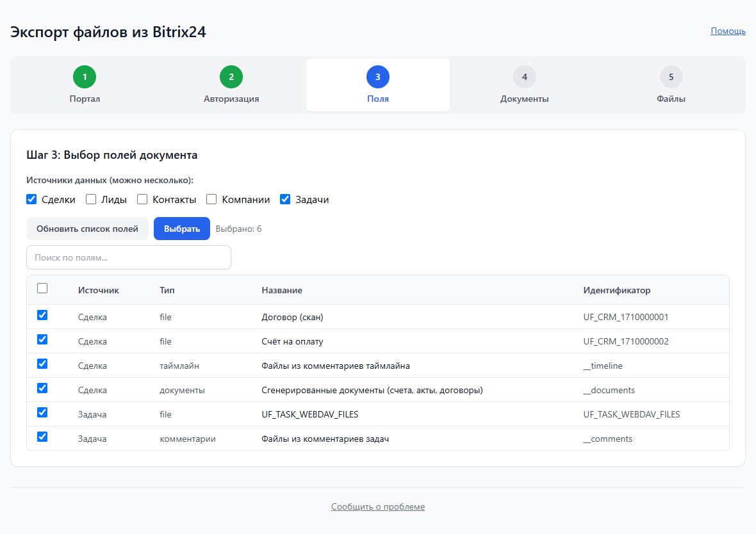756x534 pixels.
Task: Click the UF_CRM_1710000001 identifier cell
Action: [626, 317]
